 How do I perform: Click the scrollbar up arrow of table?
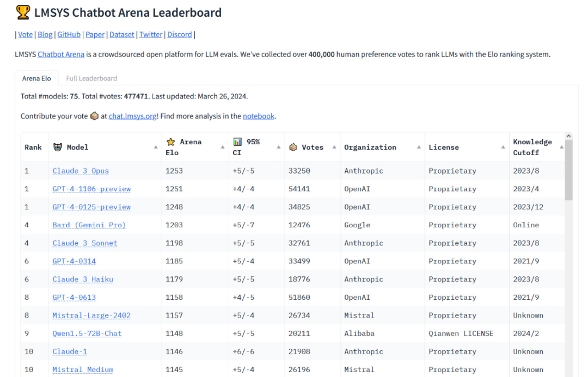(568, 136)
